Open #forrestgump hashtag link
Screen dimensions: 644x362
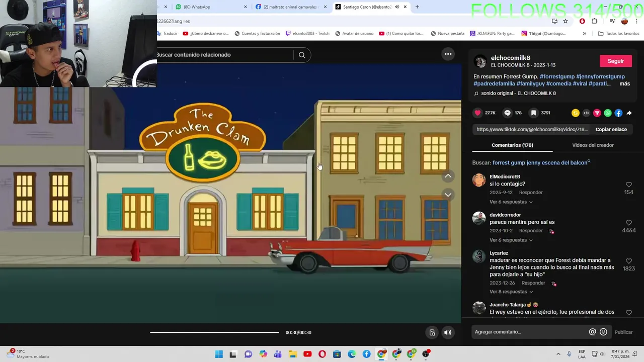click(556, 77)
